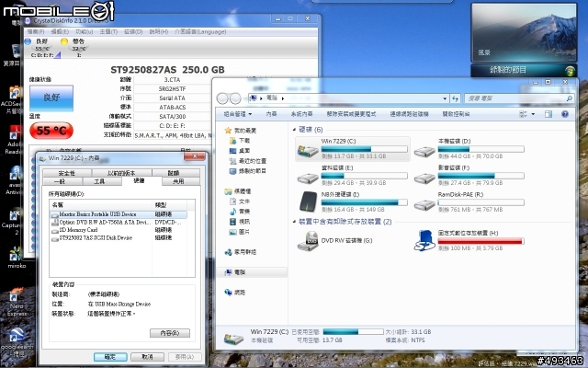Select Maxtor Basics Portable USB Device row
Viewport: 588px width, 368px height.
[119, 214]
